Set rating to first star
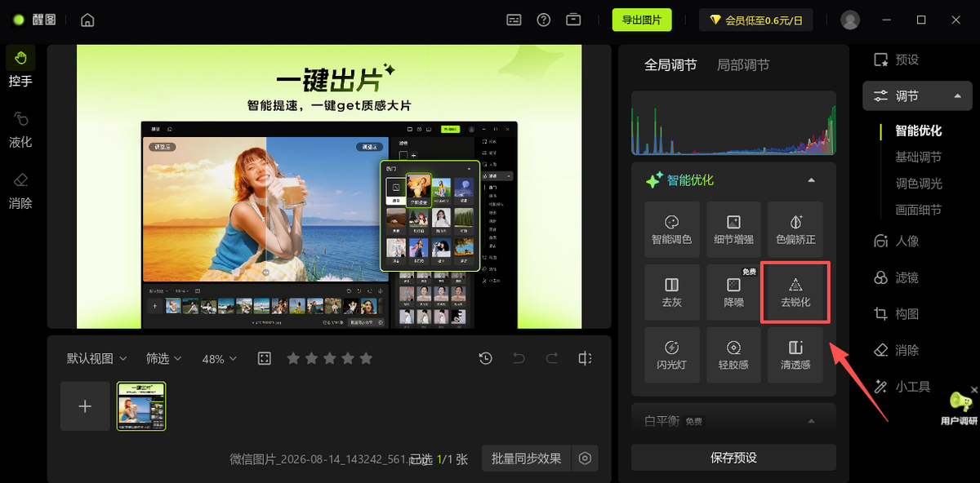The height and width of the screenshot is (483, 980). tap(293, 358)
